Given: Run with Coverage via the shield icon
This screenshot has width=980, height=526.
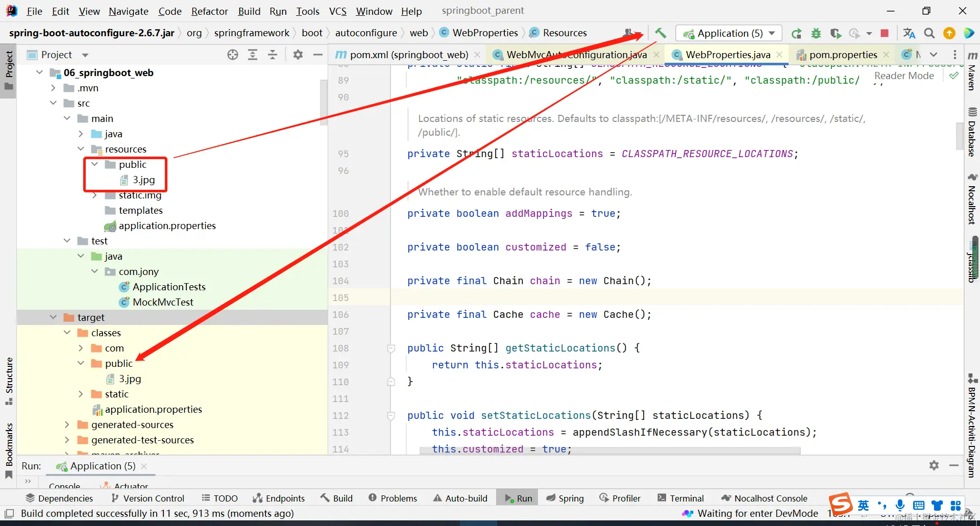Looking at the screenshot, I should pos(836,34).
